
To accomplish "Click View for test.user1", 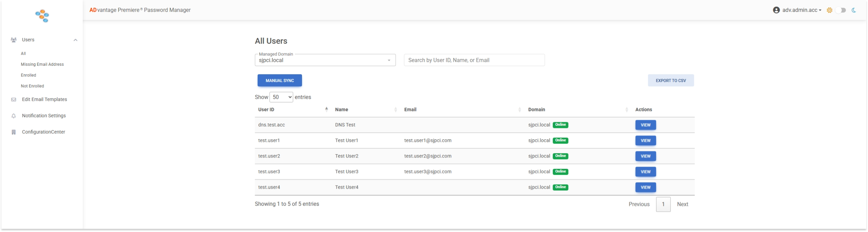I will point(646,141).
